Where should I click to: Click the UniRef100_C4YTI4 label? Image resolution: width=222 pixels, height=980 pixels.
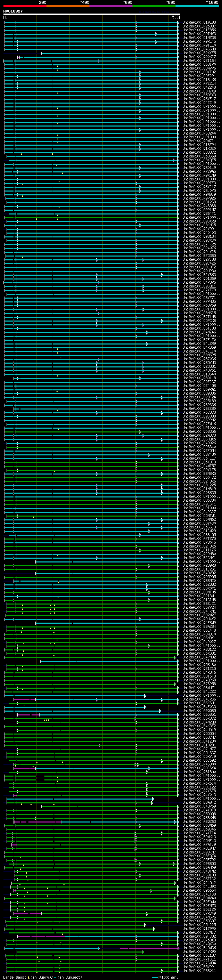199,833
